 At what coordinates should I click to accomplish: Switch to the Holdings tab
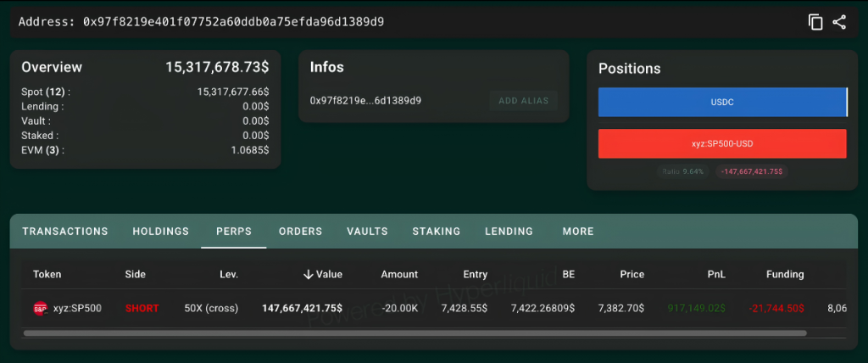160,231
